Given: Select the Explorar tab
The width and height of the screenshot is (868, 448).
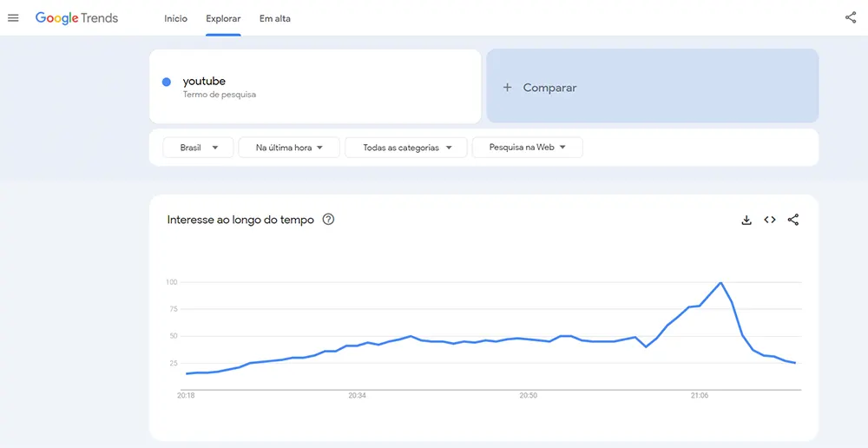Looking at the screenshot, I should pyautogui.click(x=223, y=18).
